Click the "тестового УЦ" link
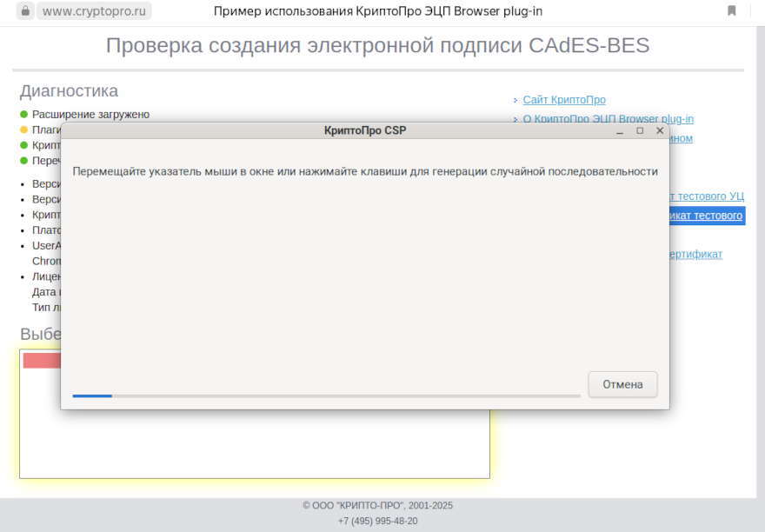This screenshot has width=765, height=532. [707, 196]
